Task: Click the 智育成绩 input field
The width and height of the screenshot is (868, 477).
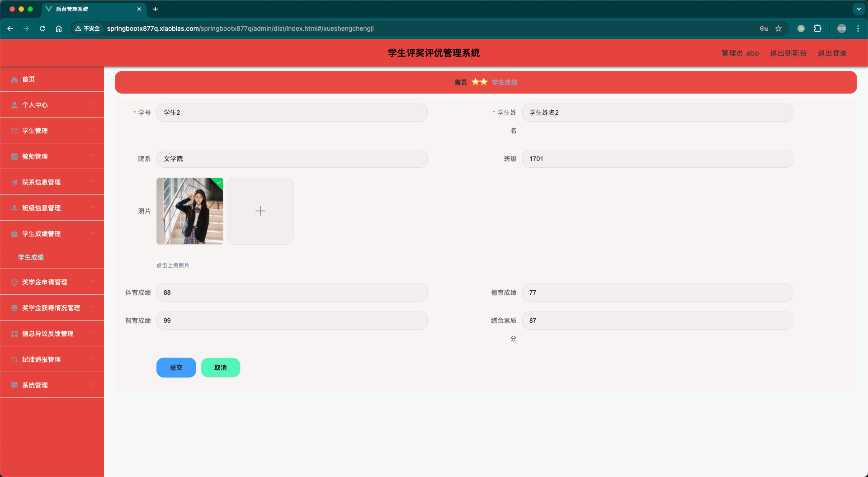Action: [x=292, y=321]
